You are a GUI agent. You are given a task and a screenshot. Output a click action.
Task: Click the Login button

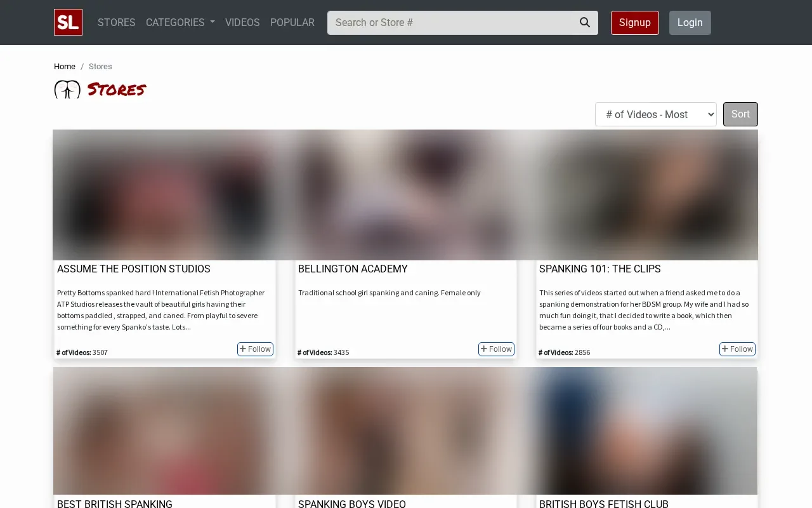(x=690, y=23)
